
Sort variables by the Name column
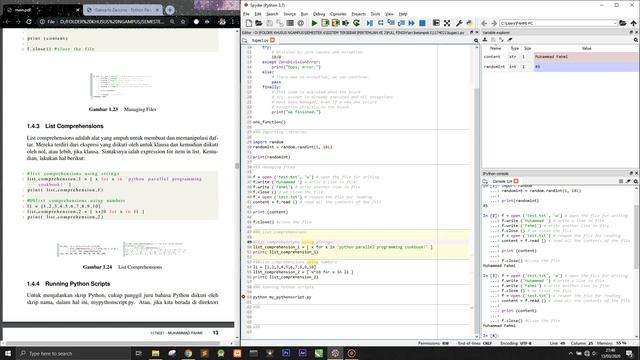(x=495, y=48)
